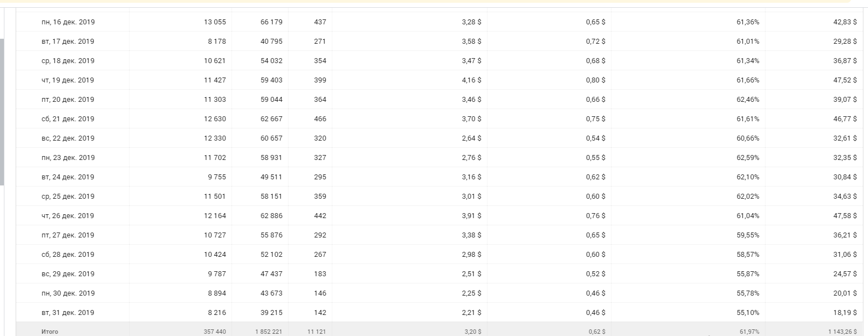The height and width of the screenshot is (336, 868).
Task: Pick the 0,52 $ value for 29 Dec
Action: pos(595,274)
